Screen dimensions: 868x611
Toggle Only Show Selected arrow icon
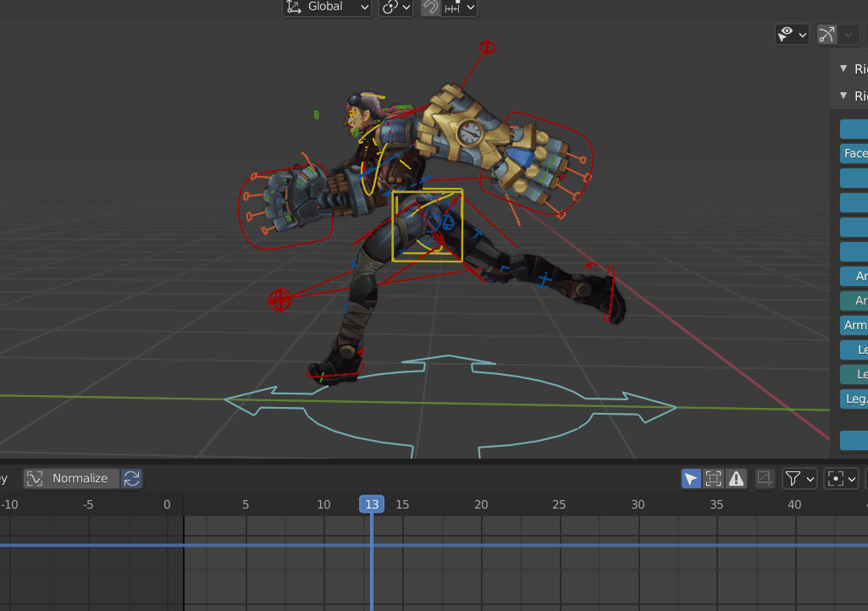(x=691, y=479)
